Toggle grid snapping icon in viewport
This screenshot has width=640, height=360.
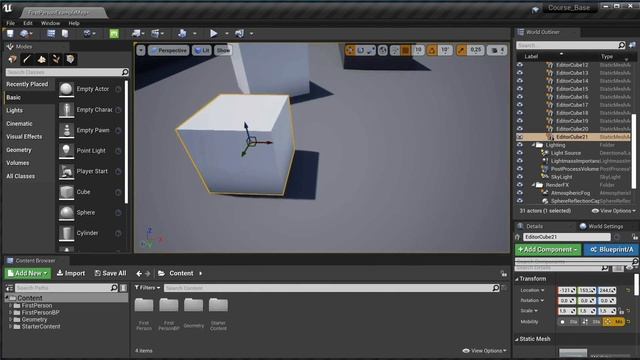[406, 50]
